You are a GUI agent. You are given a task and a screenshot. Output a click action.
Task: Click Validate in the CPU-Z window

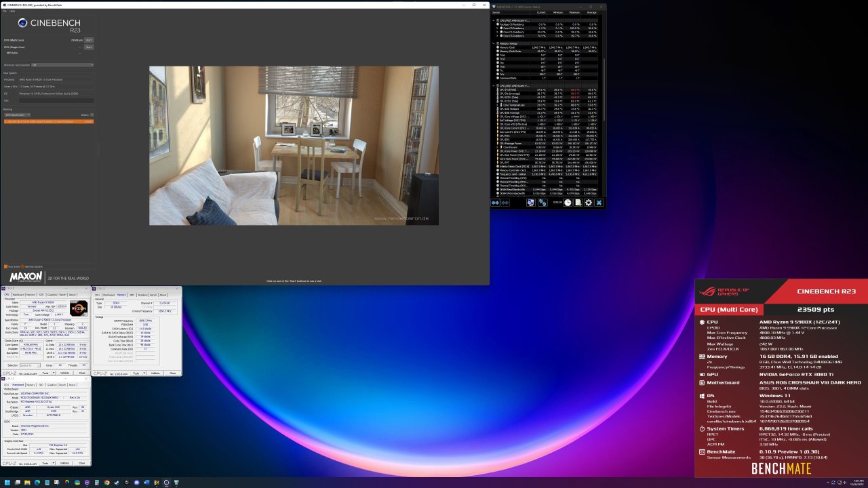click(x=64, y=372)
